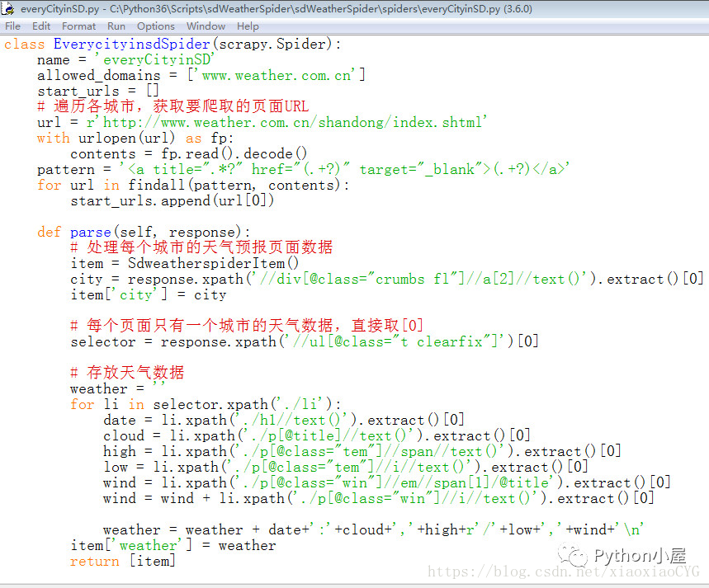Click the shandong/index.shtml URL string
This screenshot has width=709, height=588.
286,122
